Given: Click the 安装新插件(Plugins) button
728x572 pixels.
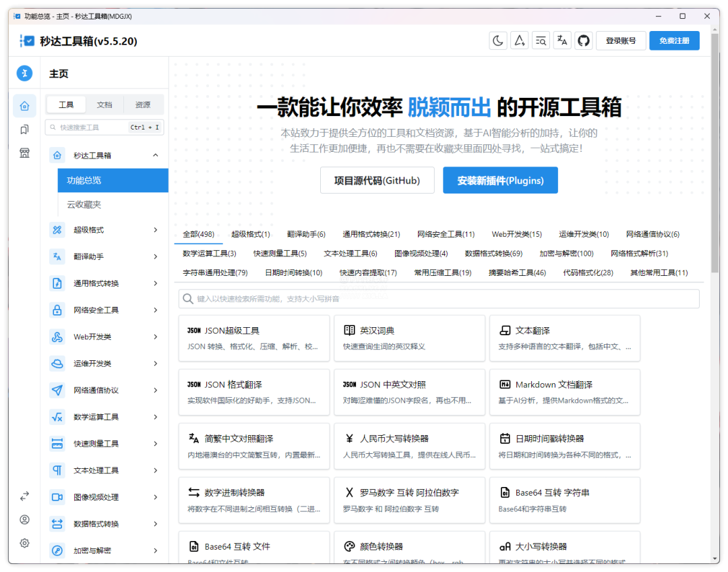Looking at the screenshot, I should click(x=500, y=181).
